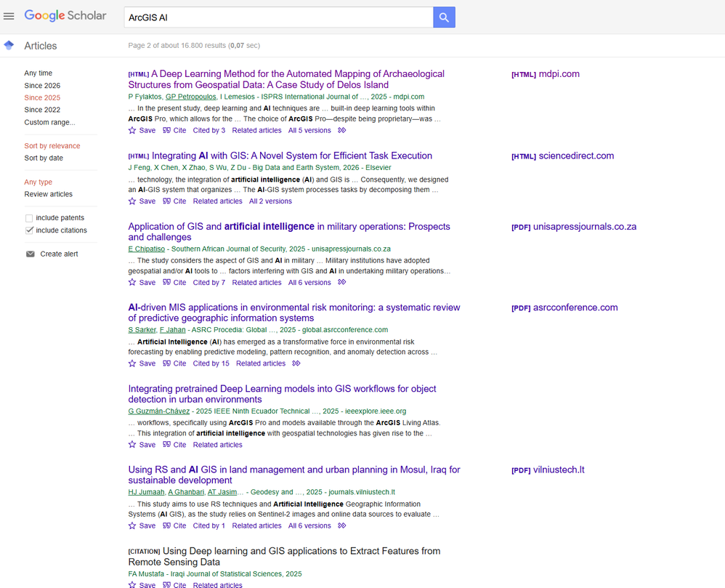Click Cited by 15 link
The image size is (725, 588).
[211, 363]
